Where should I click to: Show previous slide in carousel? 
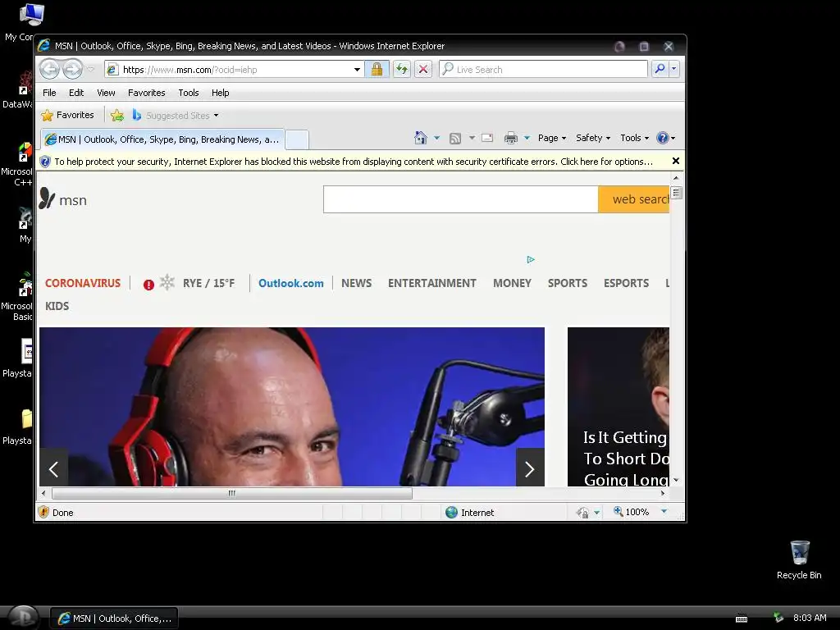[x=53, y=468]
